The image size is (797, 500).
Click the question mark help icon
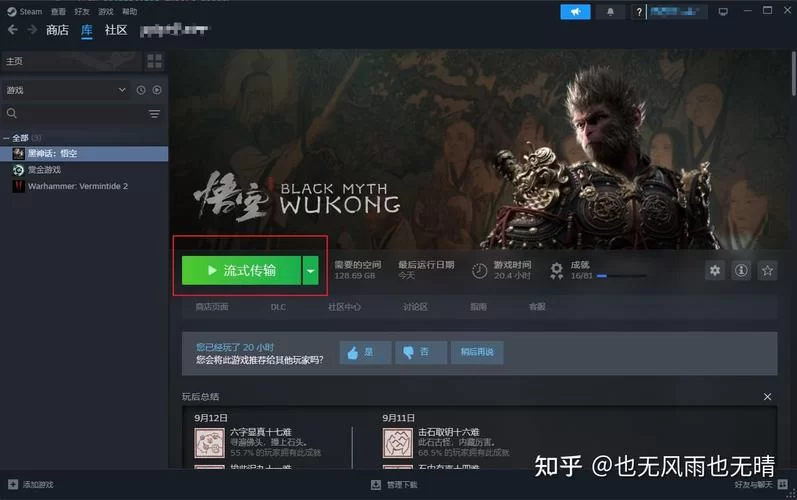click(638, 12)
